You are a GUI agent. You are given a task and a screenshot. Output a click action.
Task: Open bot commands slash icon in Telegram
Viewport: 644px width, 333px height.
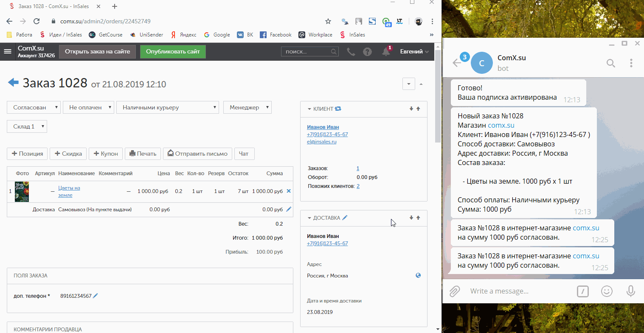[583, 291]
